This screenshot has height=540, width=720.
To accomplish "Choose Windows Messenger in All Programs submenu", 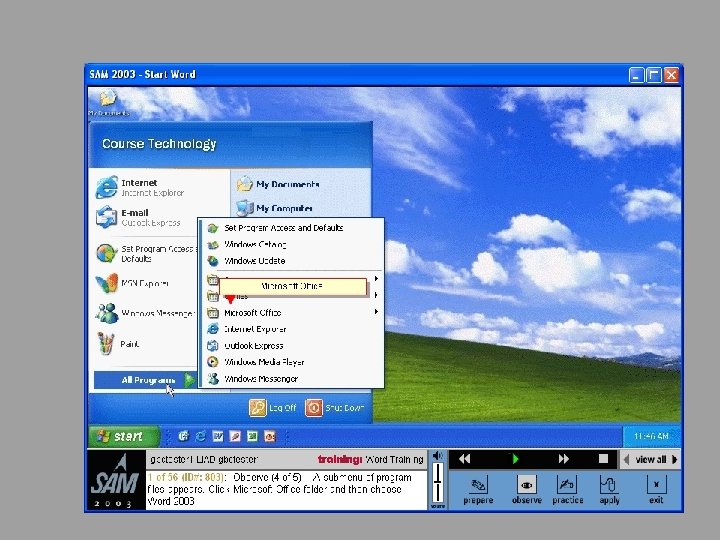I will point(291,378).
